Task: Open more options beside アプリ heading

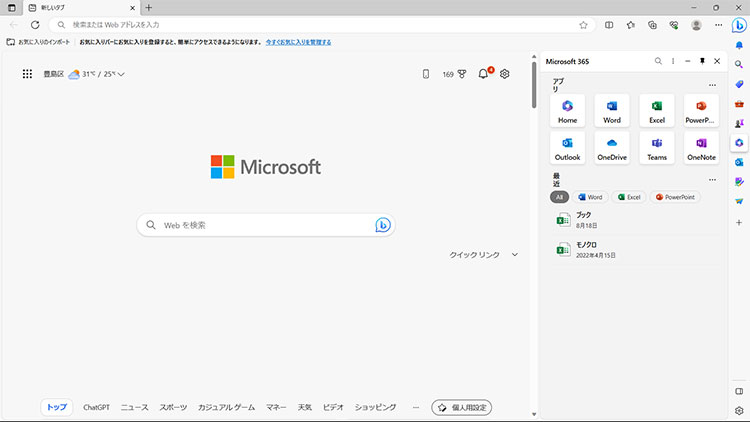Action: click(712, 85)
